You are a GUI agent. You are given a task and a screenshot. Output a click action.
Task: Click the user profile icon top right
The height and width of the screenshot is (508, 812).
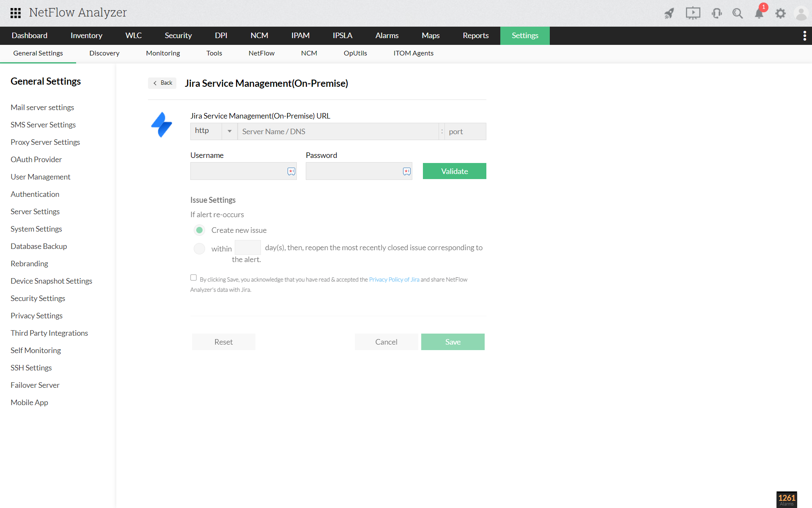point(801,13)
